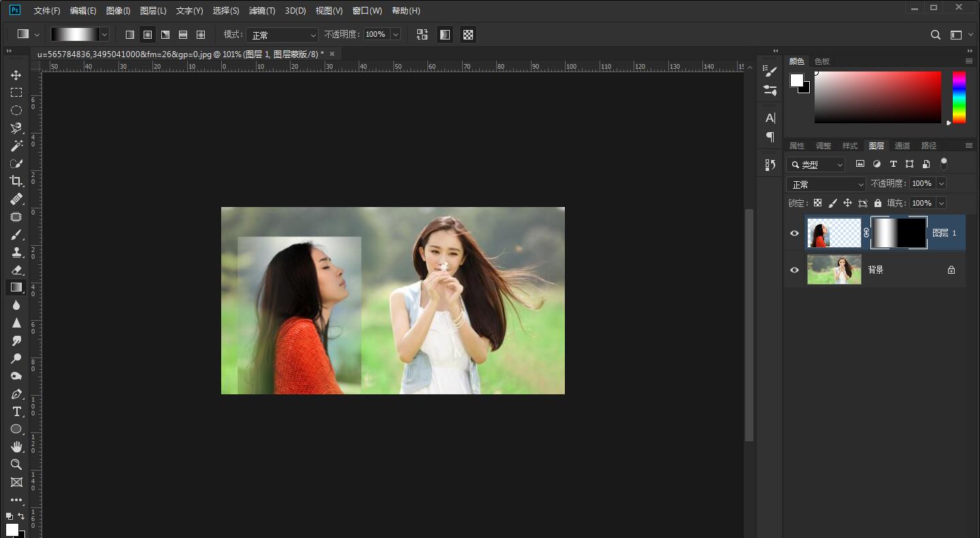Click the search icon in options bar

tap(936, 35)
